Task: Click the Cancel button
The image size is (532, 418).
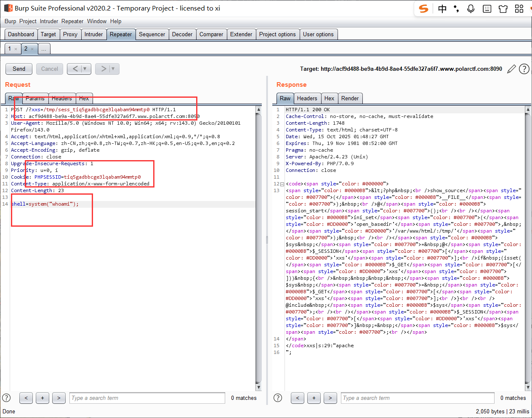Action: coord(50,69)
